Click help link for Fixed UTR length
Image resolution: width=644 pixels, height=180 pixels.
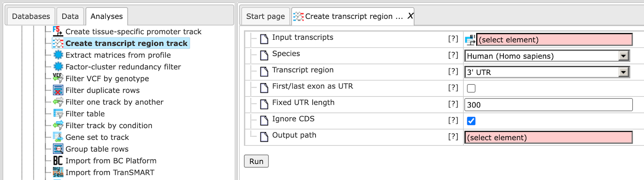click(453, 104)
